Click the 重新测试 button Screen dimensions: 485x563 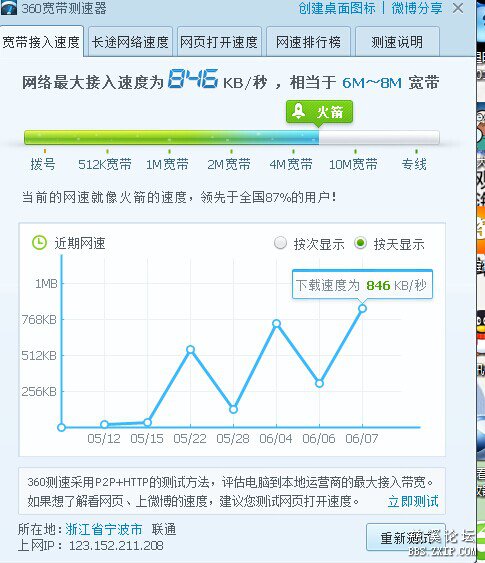click(x=406, y=538)
